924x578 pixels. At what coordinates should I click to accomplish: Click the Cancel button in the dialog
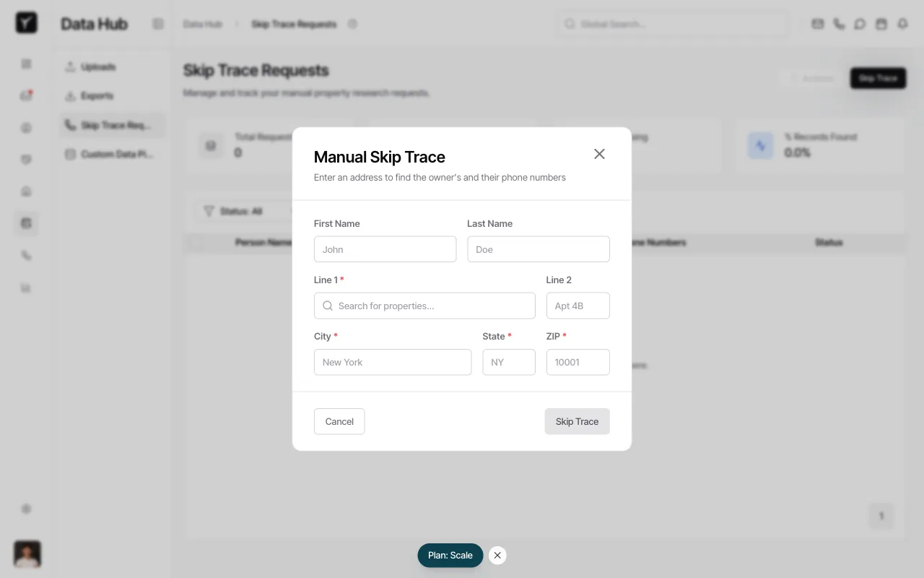pyautogui.click(x=339, y=421)
